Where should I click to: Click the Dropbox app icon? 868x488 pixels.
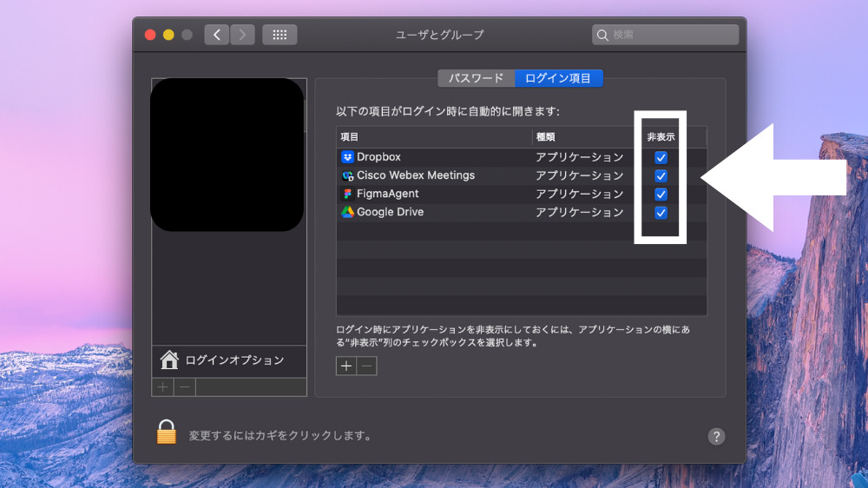(347, 157)
